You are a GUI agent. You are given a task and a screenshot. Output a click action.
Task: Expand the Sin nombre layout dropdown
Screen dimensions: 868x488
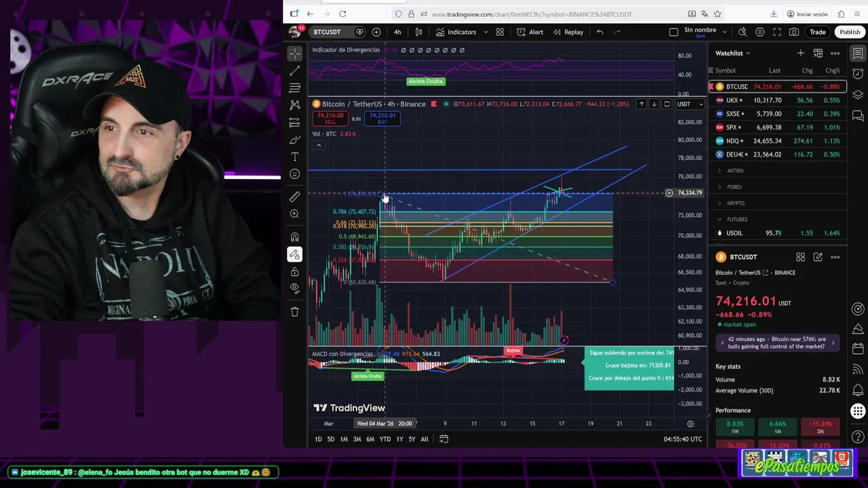click(x=724, y=32)
